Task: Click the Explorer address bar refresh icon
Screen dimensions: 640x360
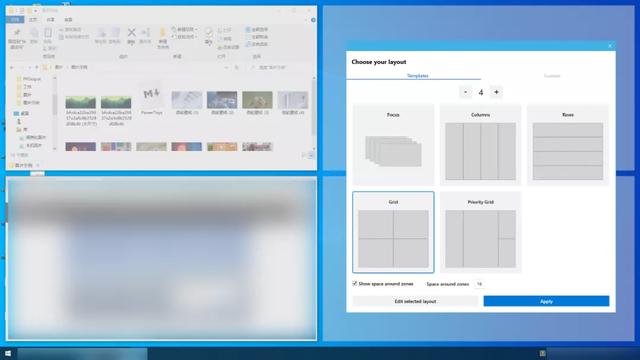Action: click(x=236, y=67)
